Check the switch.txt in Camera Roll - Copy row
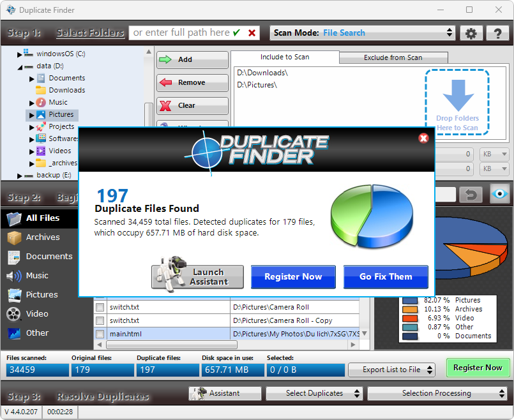 (100, 320)
